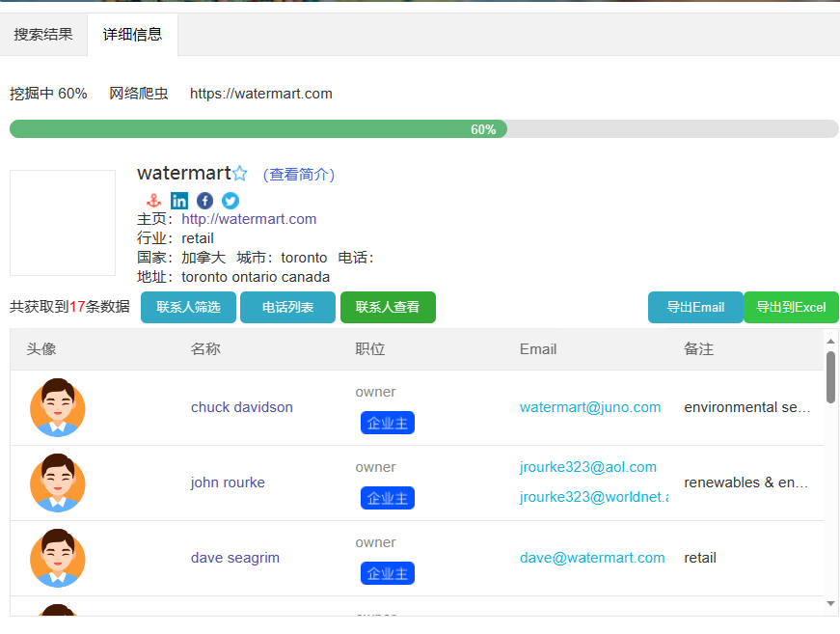Click the 'owner' title for chuck davidson
The height and width of the screenshot is (634, 840).
375,393
